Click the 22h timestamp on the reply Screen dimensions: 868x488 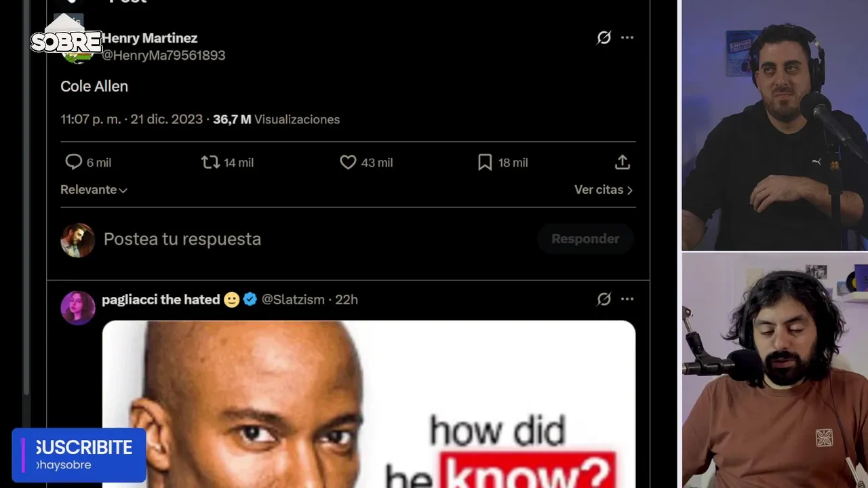tap(347, 299)
